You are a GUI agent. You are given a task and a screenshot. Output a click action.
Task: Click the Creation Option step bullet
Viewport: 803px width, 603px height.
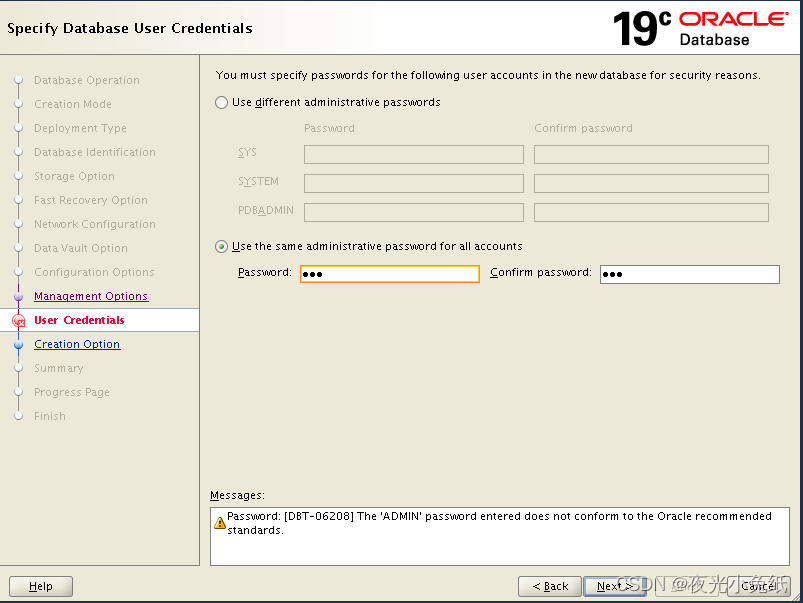pyautogui.click(x=18, y=345)
